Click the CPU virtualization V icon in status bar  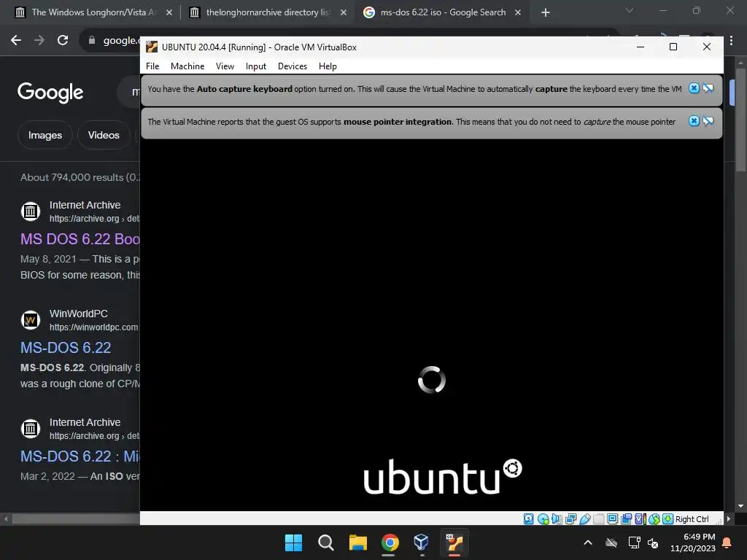coord(640,519)
